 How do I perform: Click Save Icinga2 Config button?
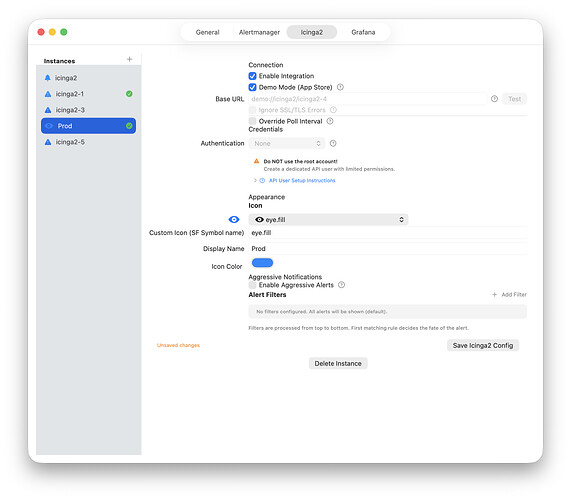click(x=483, y=345)
